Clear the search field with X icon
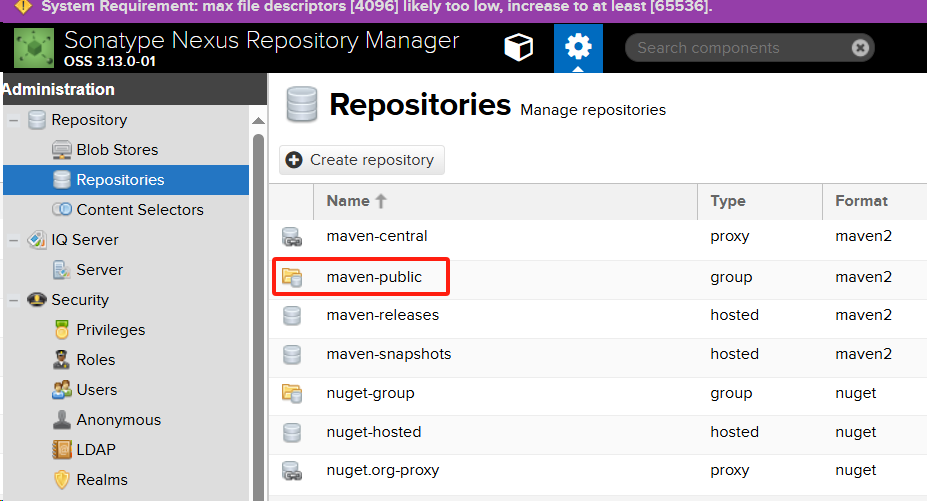This screenshot has width=927, height=501. [x=860, y=48]
